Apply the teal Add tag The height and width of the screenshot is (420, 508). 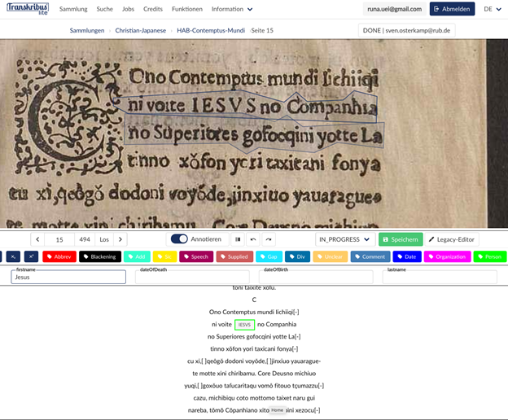pos(137,256)
